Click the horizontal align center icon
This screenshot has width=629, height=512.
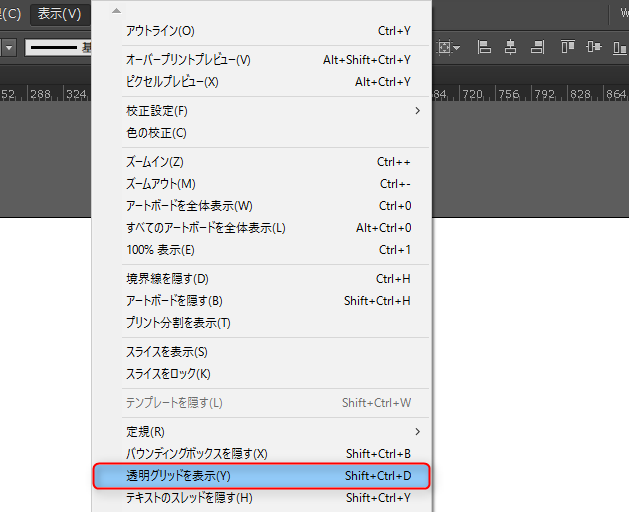pyautogui.click(x=511, y=47)
